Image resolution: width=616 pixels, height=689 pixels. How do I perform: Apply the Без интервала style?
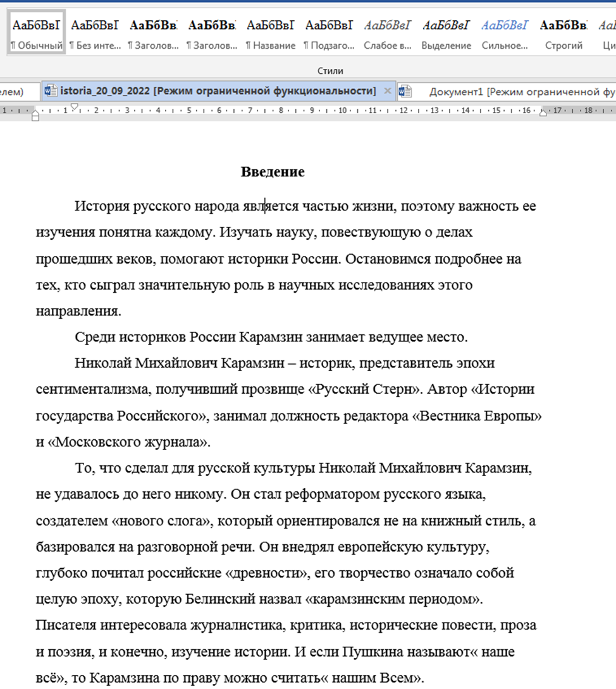tap(95, 32)
